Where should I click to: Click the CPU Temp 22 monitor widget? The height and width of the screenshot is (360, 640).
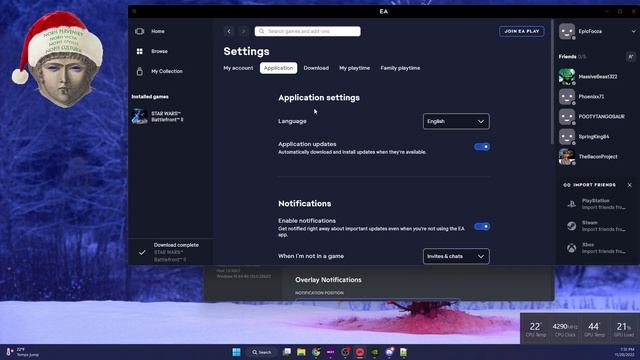pos(536,329)
